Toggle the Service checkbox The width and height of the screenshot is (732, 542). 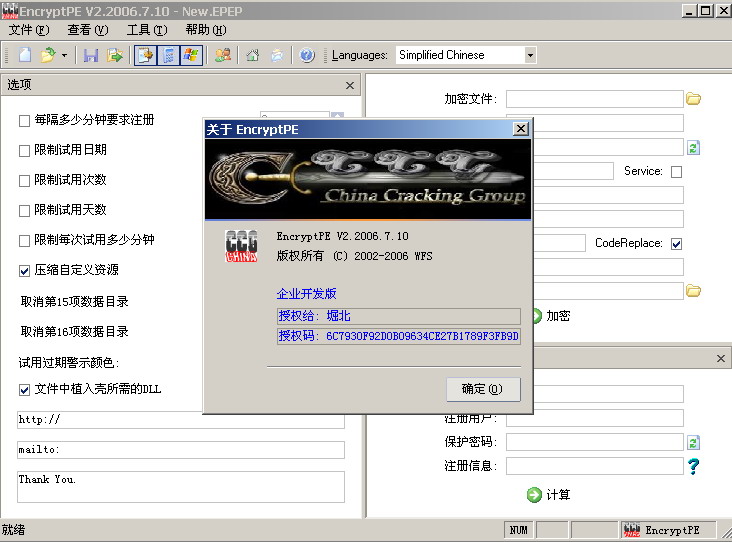click(x=676, y=172)
